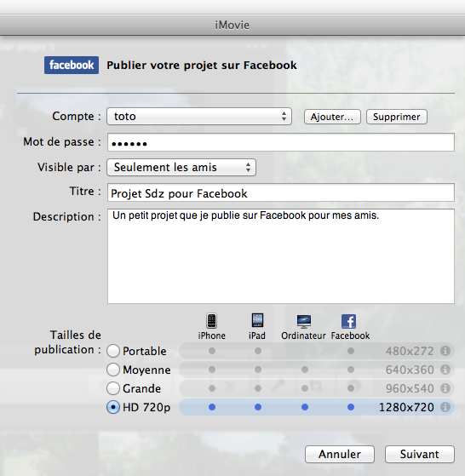Viewport: 465px width, 476px height.
Task: Click the 640x360 resolution text
Action: coord(410,370)
